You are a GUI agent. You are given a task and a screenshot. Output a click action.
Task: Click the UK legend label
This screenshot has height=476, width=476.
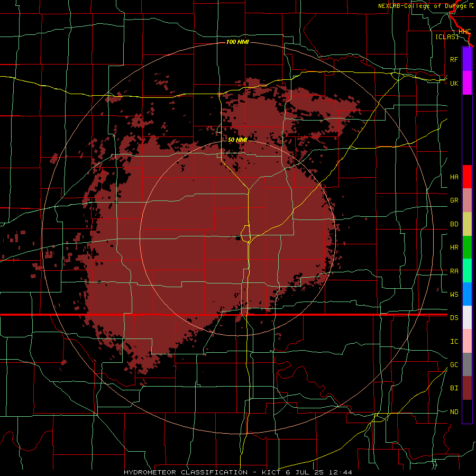tap(454, 83)
